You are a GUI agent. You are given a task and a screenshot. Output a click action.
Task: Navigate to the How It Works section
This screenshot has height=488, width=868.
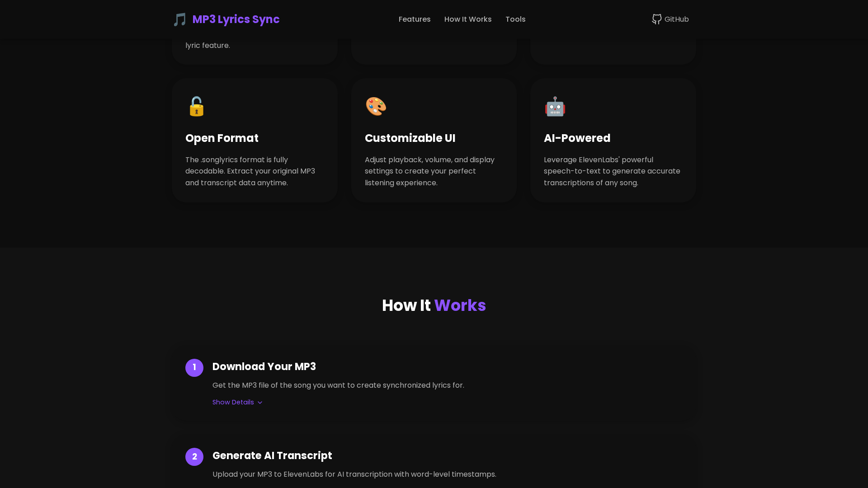tap(468, 19)
